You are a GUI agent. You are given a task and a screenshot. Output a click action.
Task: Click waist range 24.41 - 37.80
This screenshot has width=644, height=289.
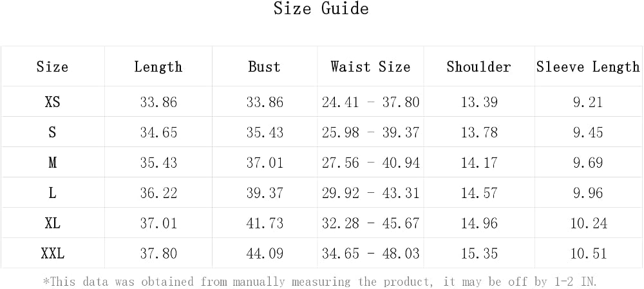tap(371, 102)
